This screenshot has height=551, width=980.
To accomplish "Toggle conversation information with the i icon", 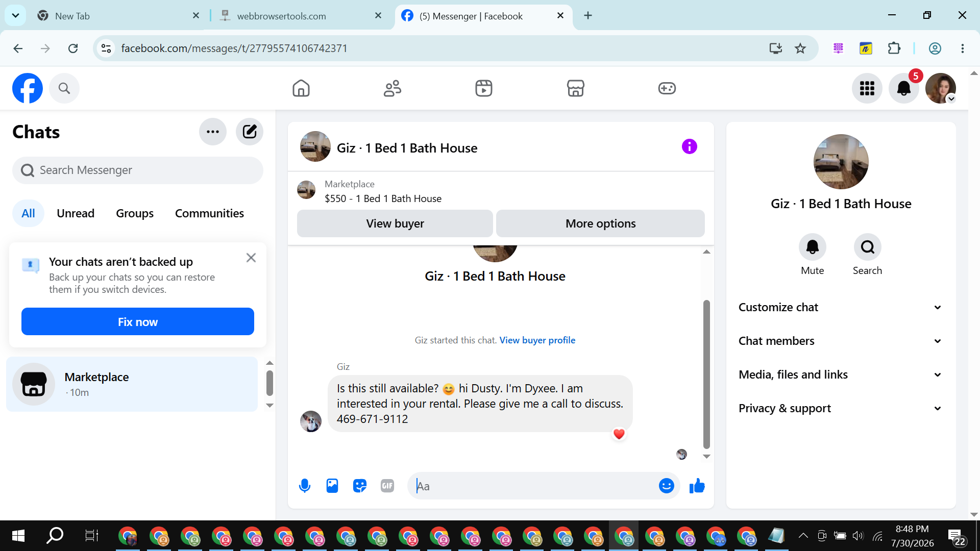I will [690, 147].
